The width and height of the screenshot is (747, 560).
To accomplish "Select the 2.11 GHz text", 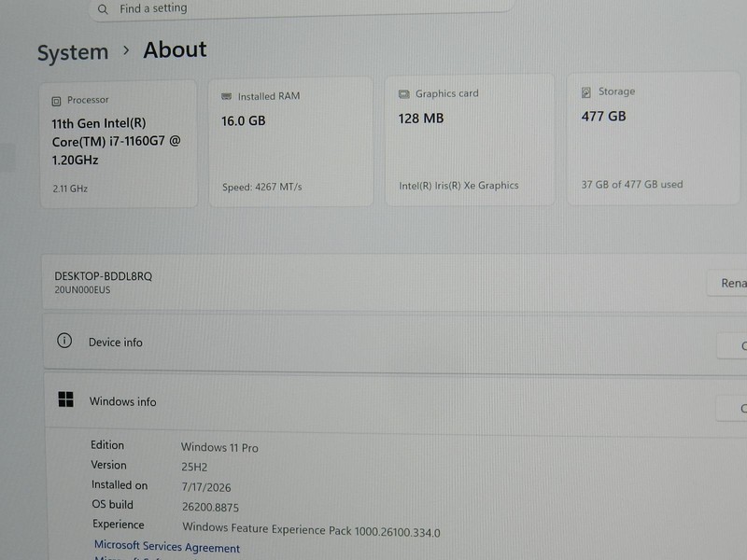I will click(x=70, y=189).
